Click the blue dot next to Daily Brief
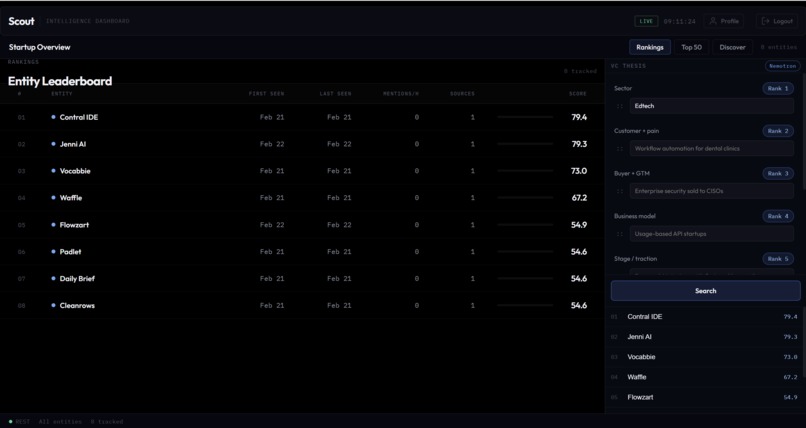The height and width of the screenshot is (428, 806). (x=53, y=278)
